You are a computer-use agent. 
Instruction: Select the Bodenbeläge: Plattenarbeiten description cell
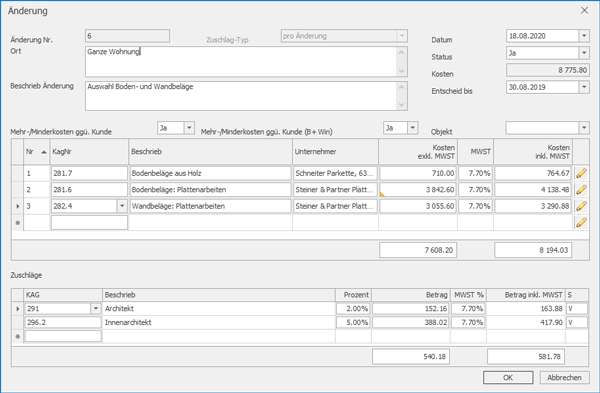tap(210, 190)
